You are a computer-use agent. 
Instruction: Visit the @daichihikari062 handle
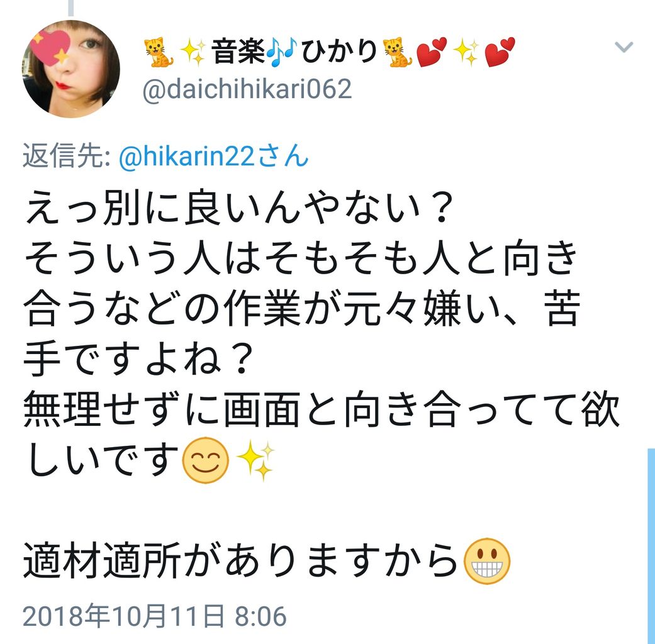point(247,89)
